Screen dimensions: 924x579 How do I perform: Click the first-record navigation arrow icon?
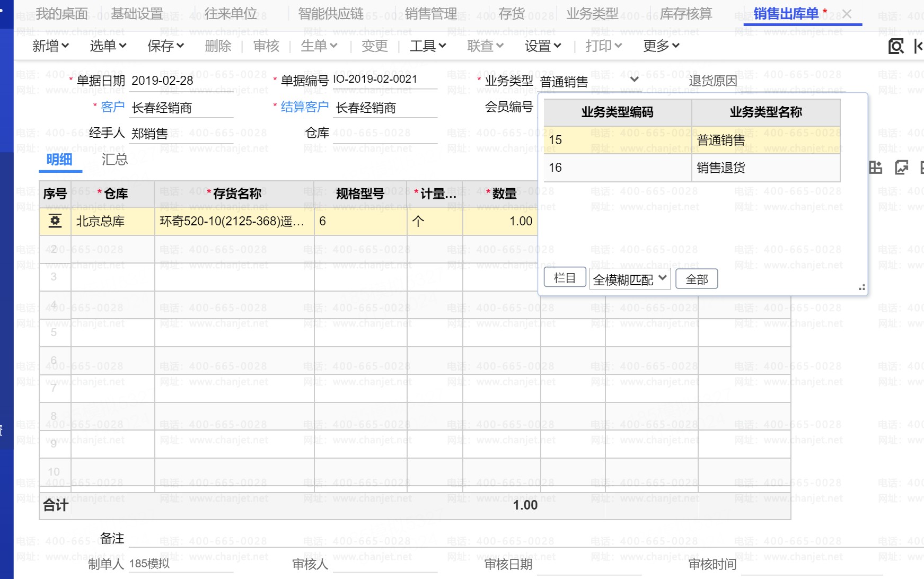918,47
